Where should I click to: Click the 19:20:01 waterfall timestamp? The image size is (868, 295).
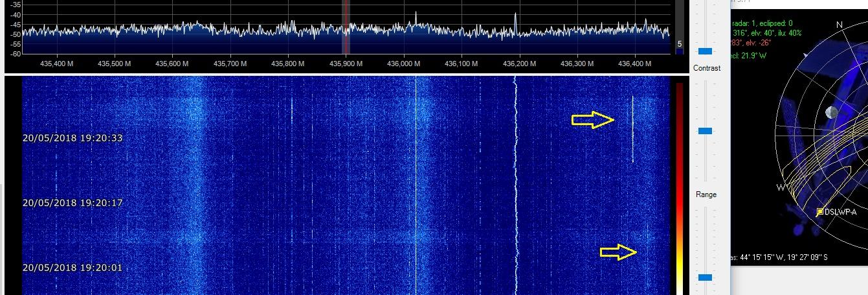coord(72,268)
